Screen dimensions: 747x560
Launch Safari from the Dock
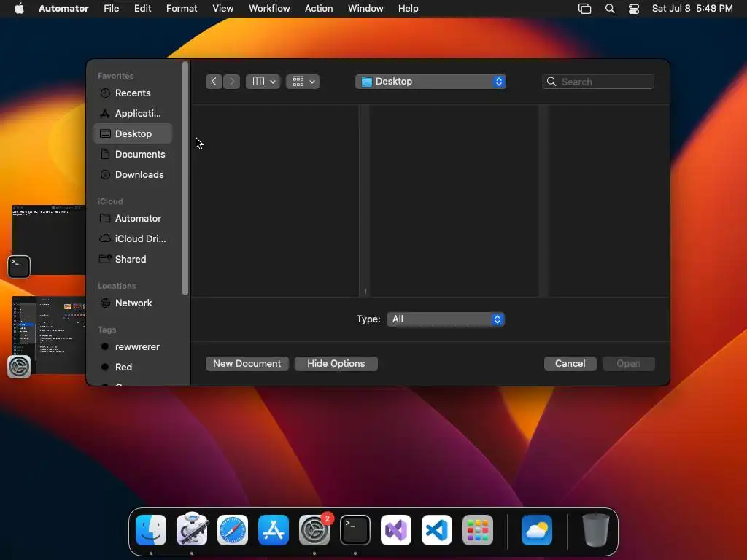pos(233,530)
